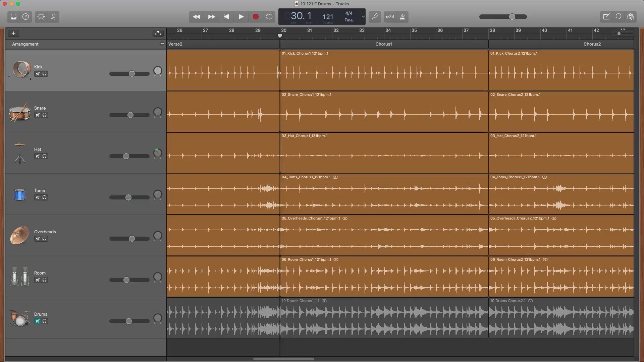Image resolution: width=644 pixels, height=362 pixels.
Task: Click the Kick drum track icon
Action: (x=20, y=70)
